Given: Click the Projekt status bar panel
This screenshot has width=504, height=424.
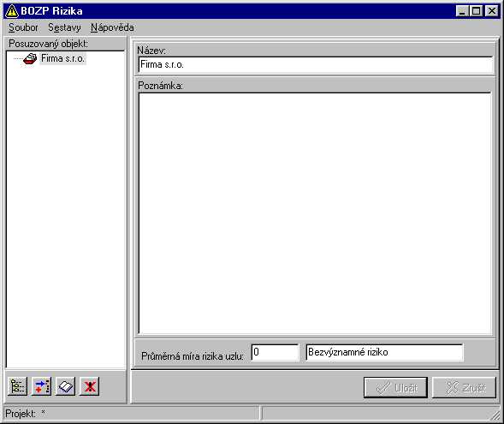Looking at the screenshot, I should 132,414.
